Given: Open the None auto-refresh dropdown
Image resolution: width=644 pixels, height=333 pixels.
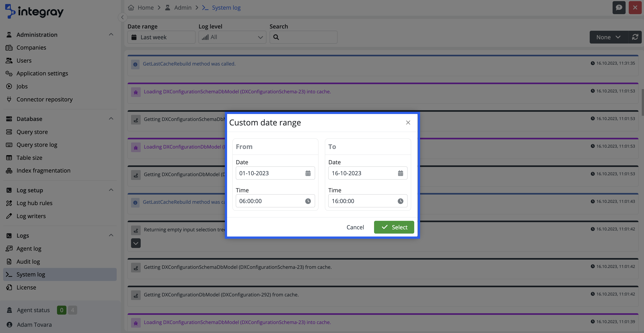Looking at the screenshot, I should point(609,37).
